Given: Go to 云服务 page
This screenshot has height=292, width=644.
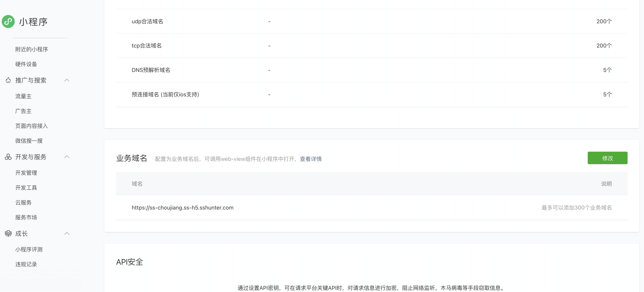Looking at the screenshot, I should click(x=23, y=202).
